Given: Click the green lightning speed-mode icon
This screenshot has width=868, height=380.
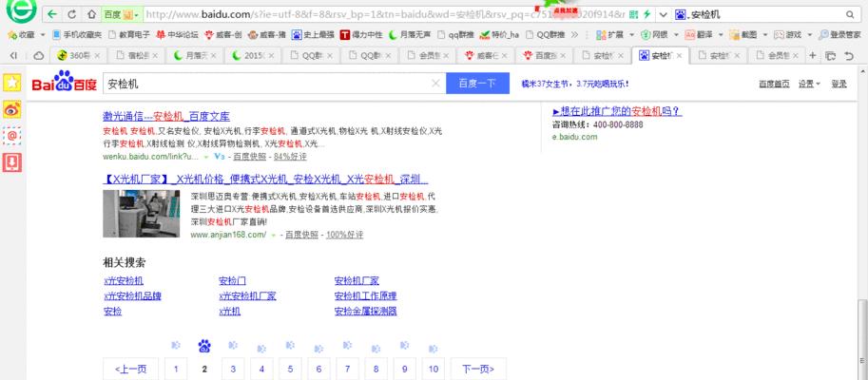Looking at the screenshot, I should pos(646,14).
